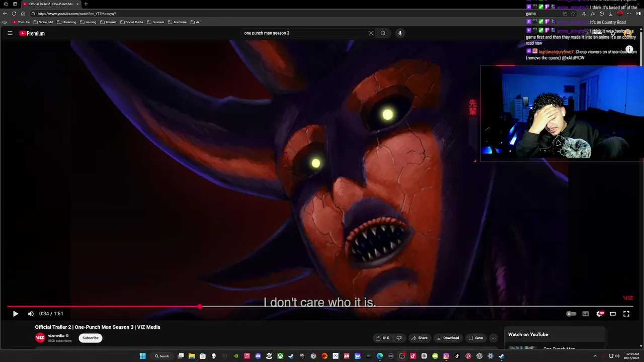Image resolution: width=644 pixels, height=362 pixels.
Task: Show hidden system tray icons
Action: (x=595, y=356)
